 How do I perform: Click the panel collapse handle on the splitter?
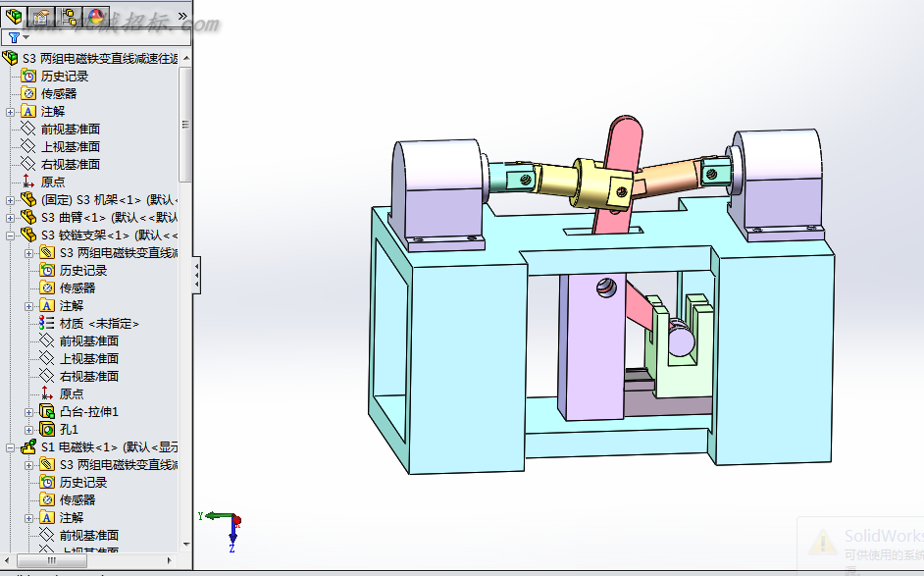click(x=197, y=276)
